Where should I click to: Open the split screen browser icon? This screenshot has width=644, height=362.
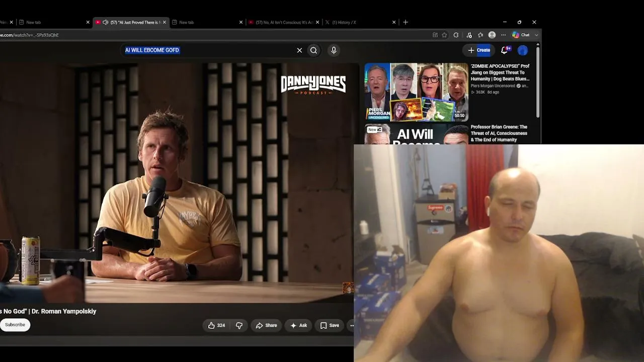(435, 35)
